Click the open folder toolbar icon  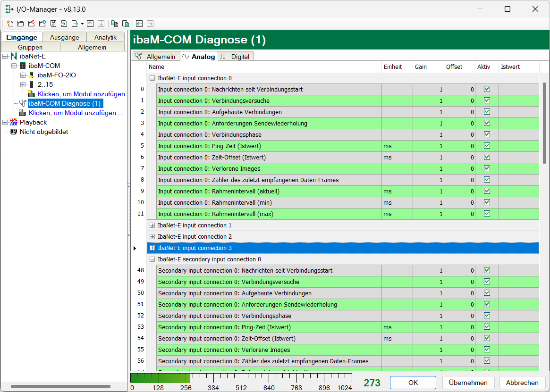click(x=20, y=24)
